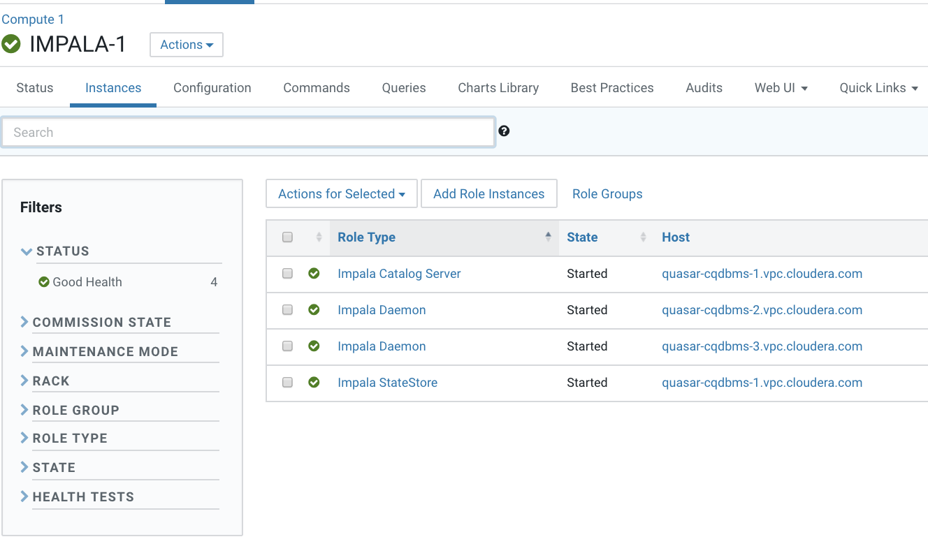The image size is (928, 560).
Task: Select the Impala StateStore row checkbox
Action: click(x=287, y=383)
